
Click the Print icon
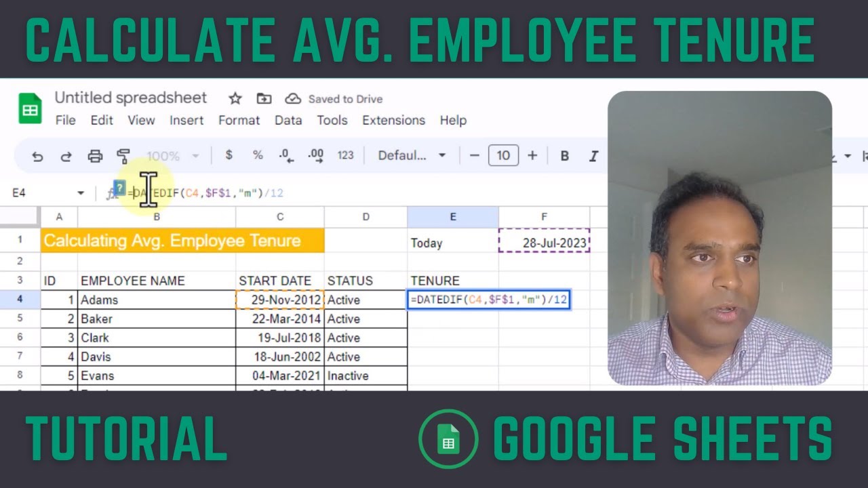tap(95, 156)
